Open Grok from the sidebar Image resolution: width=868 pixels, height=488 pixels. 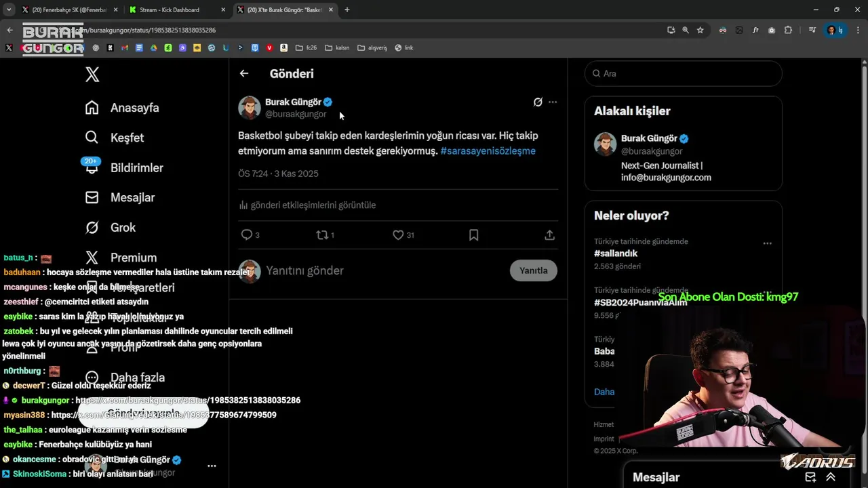pos(111,228)
